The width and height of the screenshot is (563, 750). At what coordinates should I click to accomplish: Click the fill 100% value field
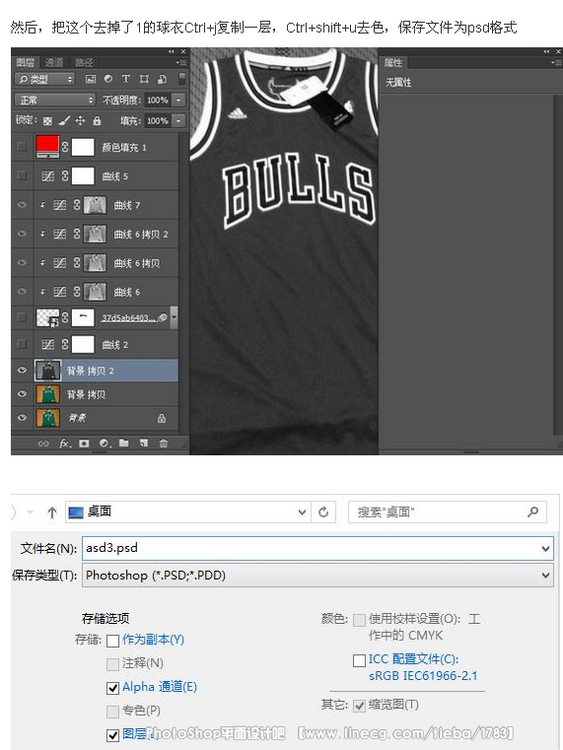[158, 121]
